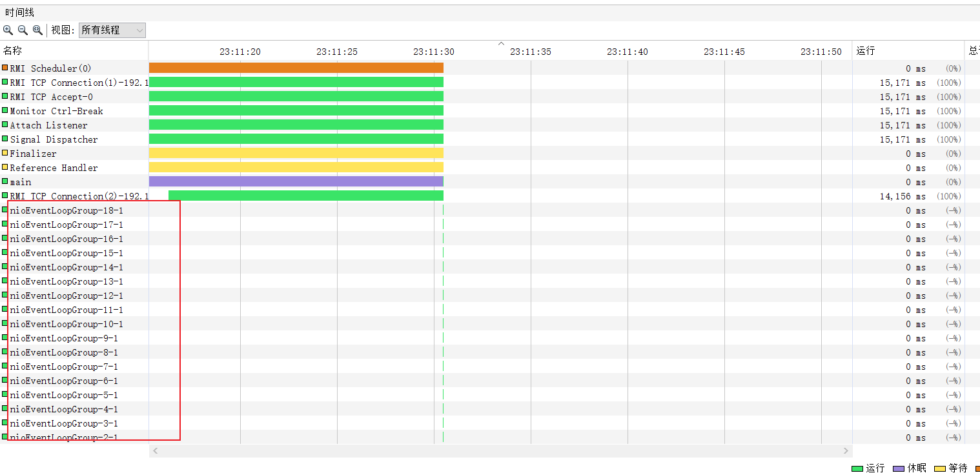Click the 23:11:30 time label
The image size is (980, 473).
(x=434, y=52)
